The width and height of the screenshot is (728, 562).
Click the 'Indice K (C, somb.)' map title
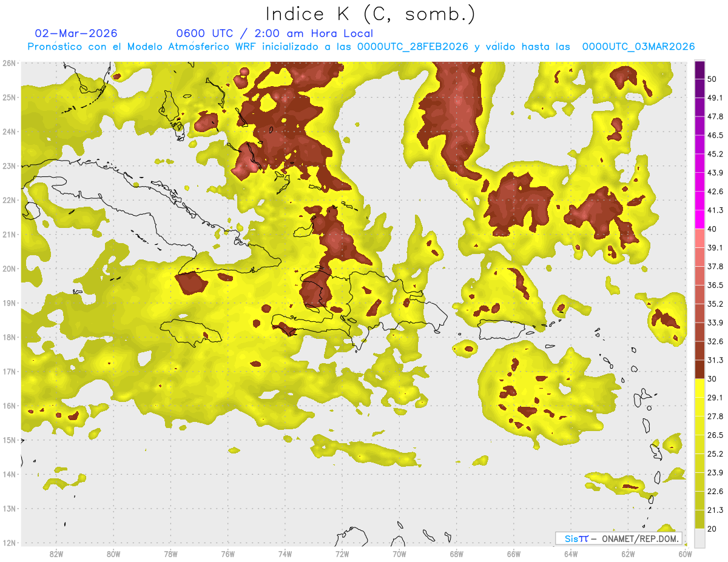pos(370,15)
